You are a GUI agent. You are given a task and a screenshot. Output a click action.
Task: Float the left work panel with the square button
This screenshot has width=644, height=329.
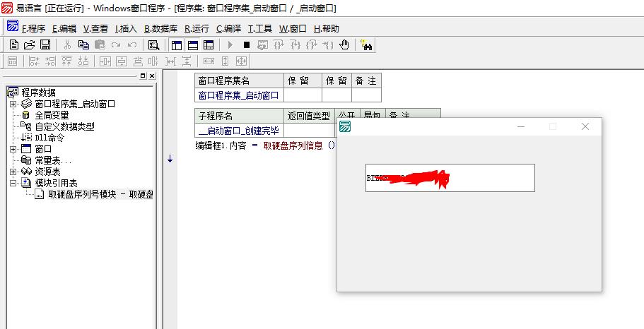pyautogui.click(x=143, y=76)
